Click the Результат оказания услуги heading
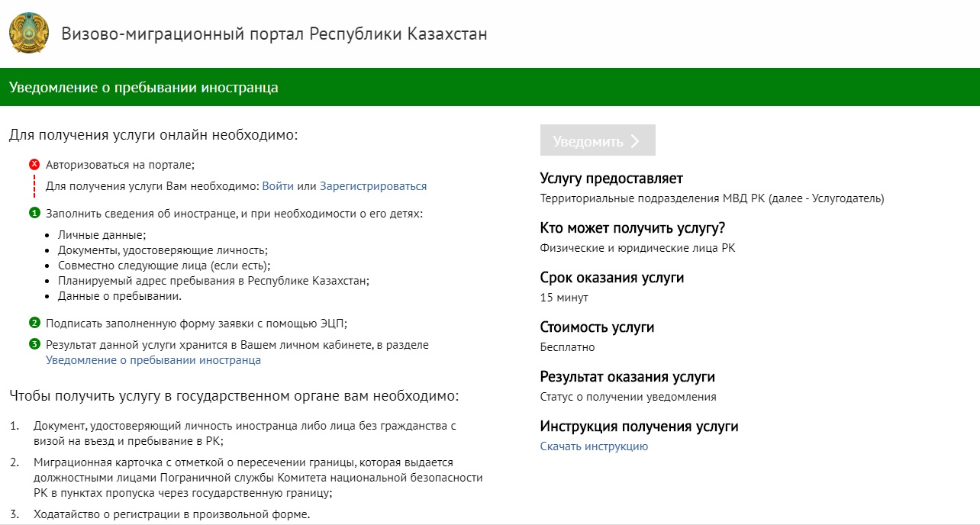 pyautogui.click(x=627, y=377)
